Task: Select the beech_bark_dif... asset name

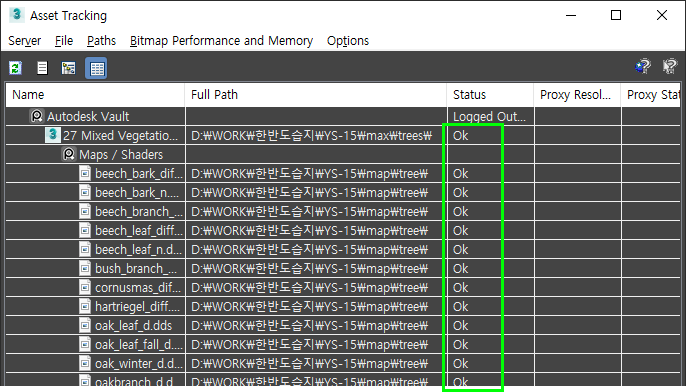Action: pyautogui.click(x=139, y=174)
